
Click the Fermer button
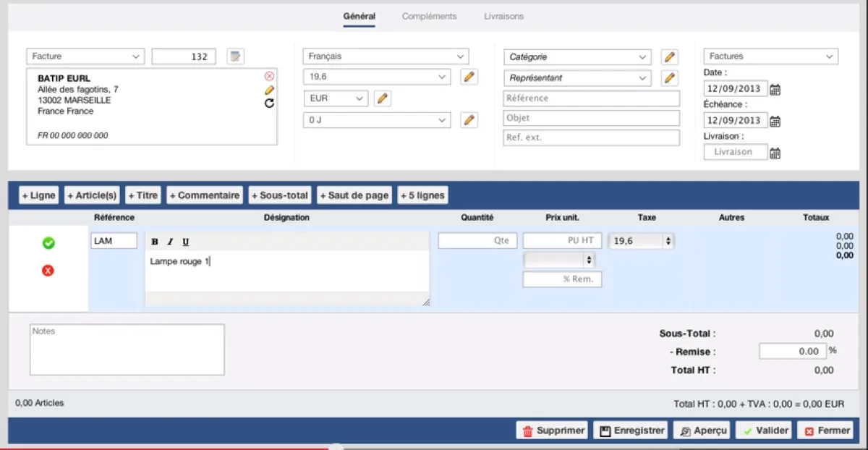(825, 430)
